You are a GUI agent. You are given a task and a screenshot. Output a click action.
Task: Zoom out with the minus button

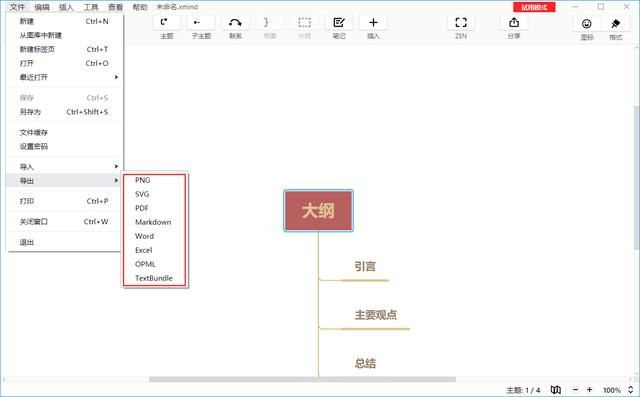pos(576,390)
